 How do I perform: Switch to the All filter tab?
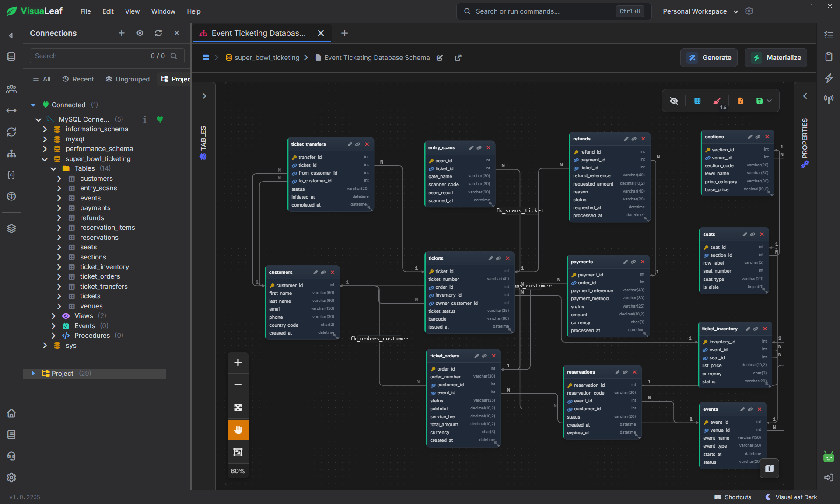[42, 79]
